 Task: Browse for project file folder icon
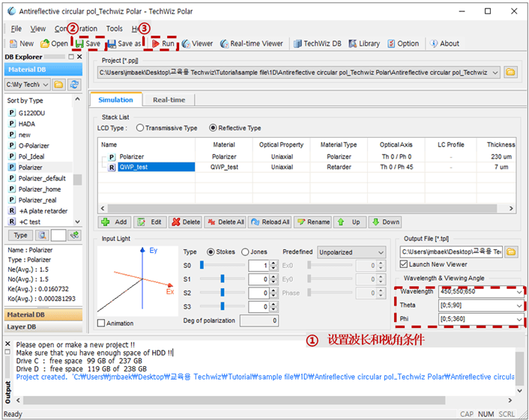(510, 73)
